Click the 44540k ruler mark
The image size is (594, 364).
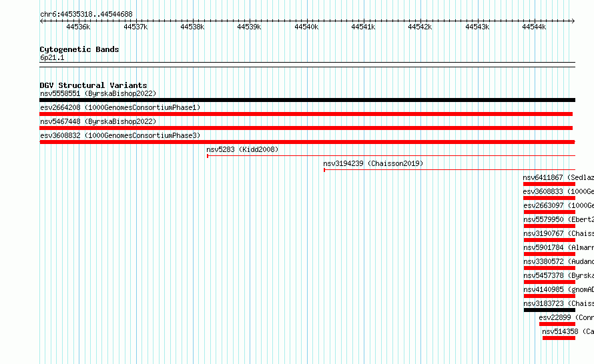(x=306, y=27)
